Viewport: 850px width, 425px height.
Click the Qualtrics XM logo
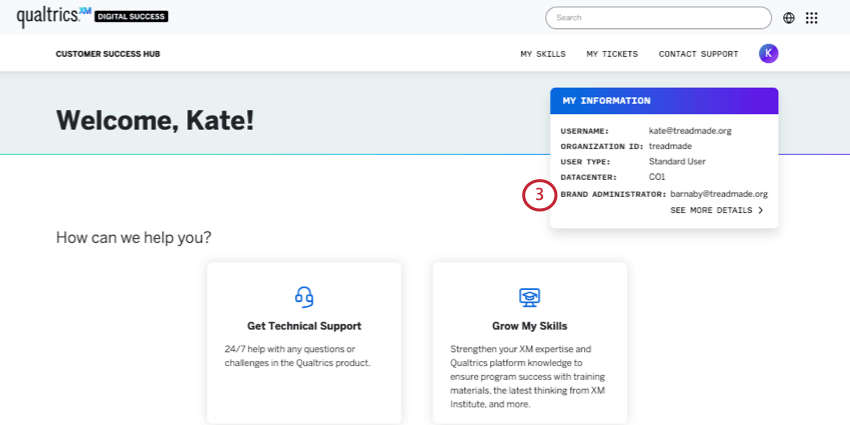pos(54,17)
